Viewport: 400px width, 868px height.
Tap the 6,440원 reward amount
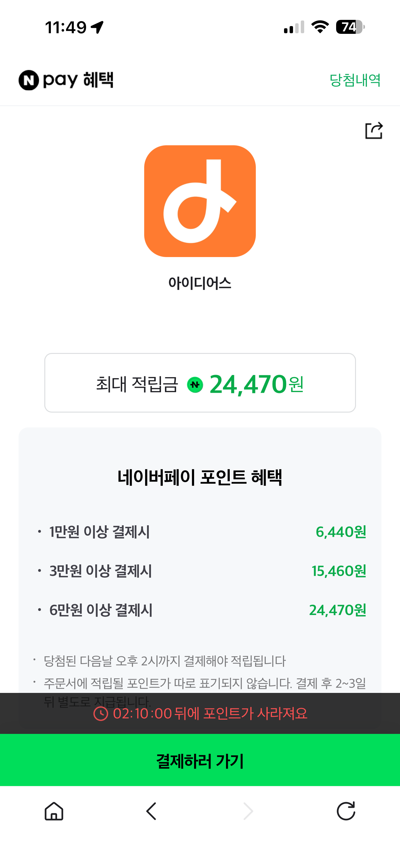pos(341,532)
